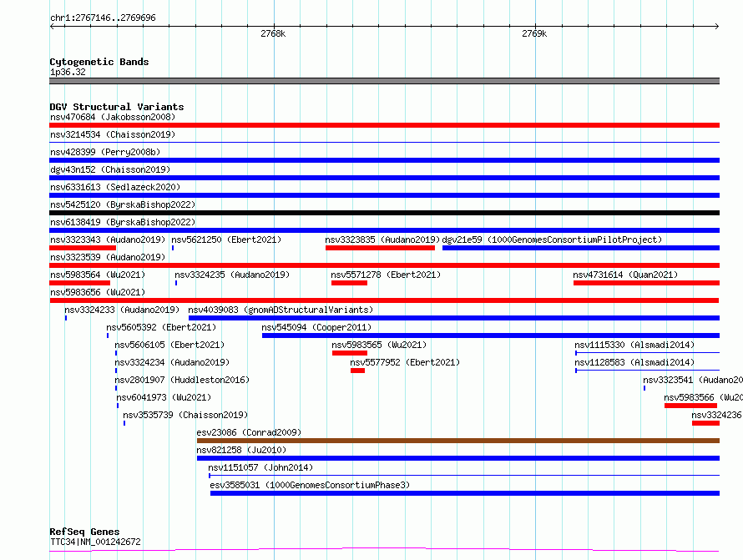743x560 pixels.
Task: Click the Cytogenetic Bands track heading
Action: (99, 62)
